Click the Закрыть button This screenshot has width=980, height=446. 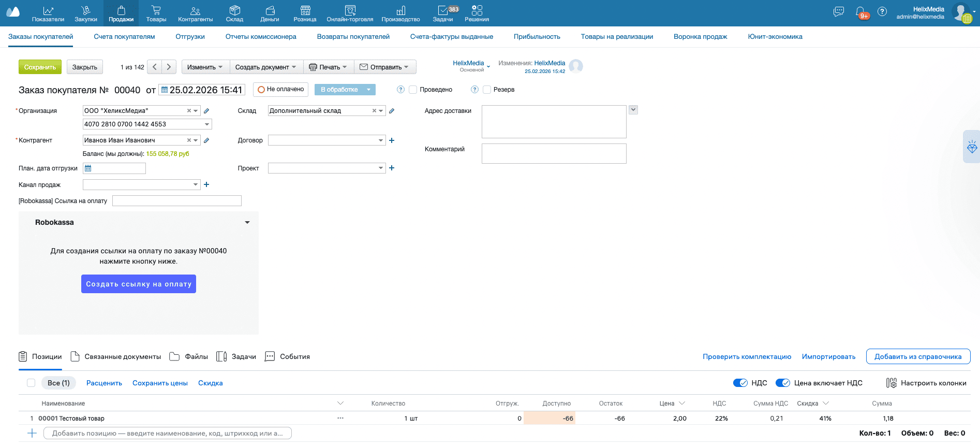85,67
